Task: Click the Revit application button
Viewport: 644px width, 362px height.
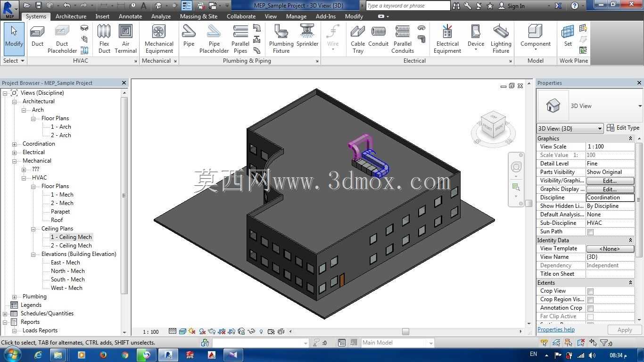Action: (9, 9)
